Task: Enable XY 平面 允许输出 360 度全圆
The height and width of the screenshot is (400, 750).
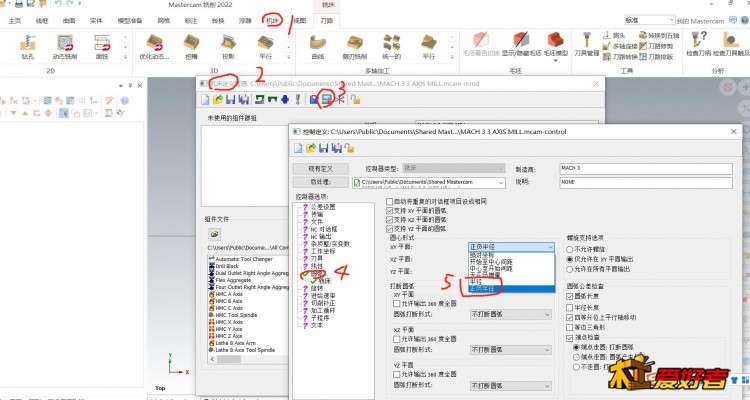Action: click(397, 304)
